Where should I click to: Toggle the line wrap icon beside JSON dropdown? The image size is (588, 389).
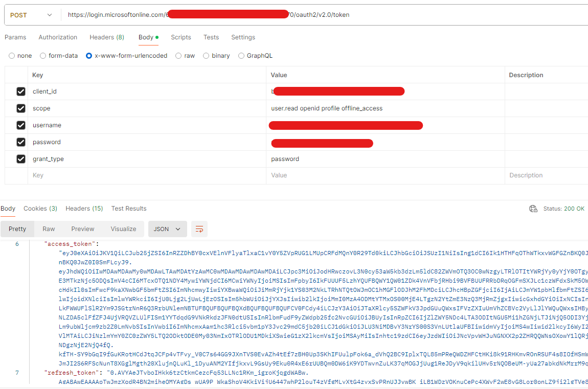pos(199,229)
